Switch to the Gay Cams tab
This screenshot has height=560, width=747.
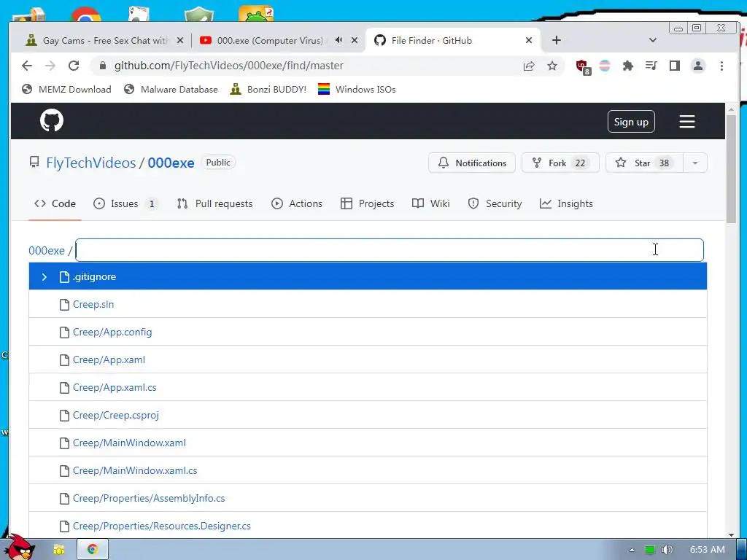[105, 41]
